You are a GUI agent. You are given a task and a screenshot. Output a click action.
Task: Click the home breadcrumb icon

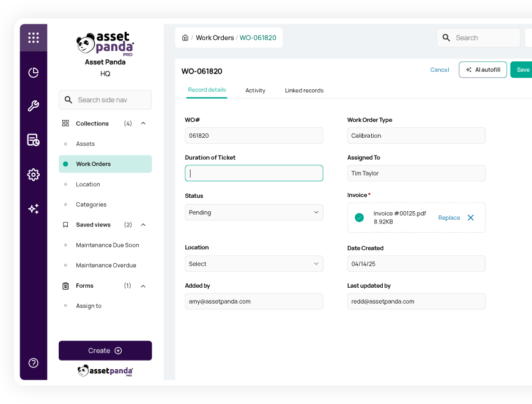[x=185, y=38]
